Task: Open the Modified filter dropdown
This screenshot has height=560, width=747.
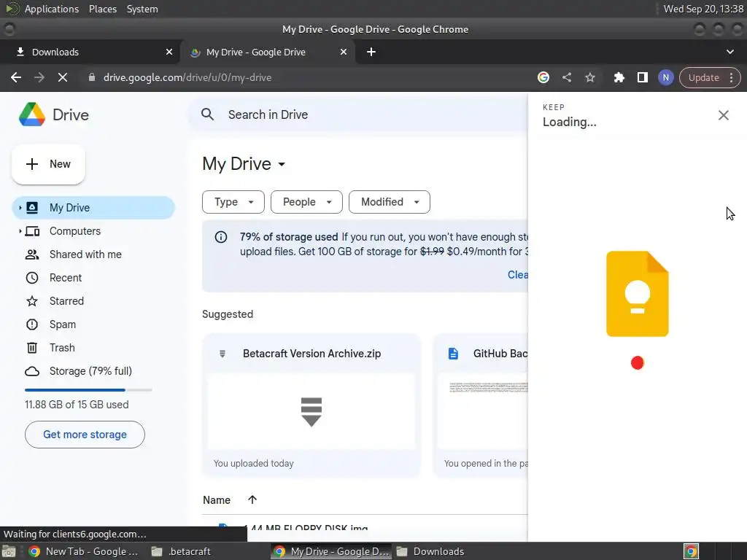Action: (x=390, y=202)
